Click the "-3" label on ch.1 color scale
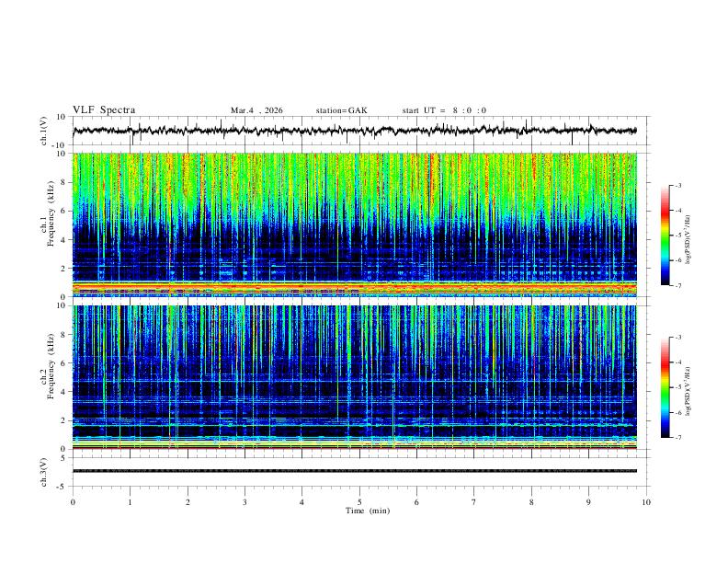Viewport: 728px width, 563px height. (678, 185)
